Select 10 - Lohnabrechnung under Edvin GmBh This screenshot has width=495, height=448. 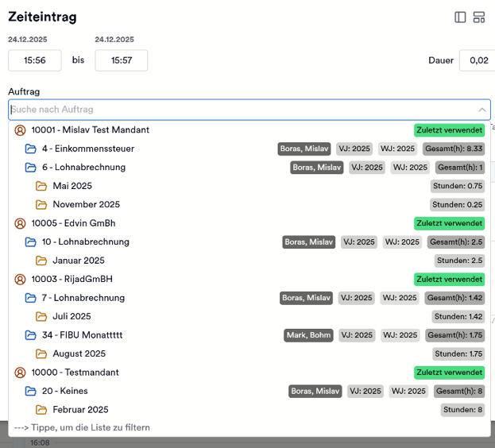pyautogui.click(x=86, y=242)
